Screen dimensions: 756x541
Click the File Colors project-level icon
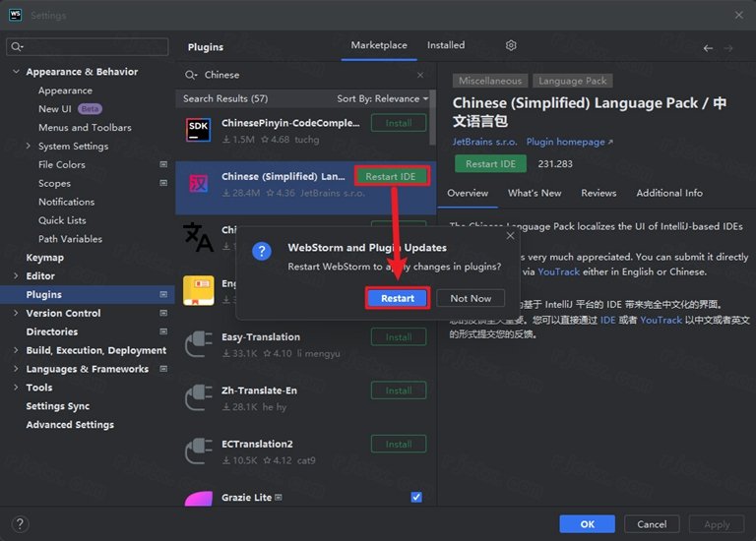163,164
